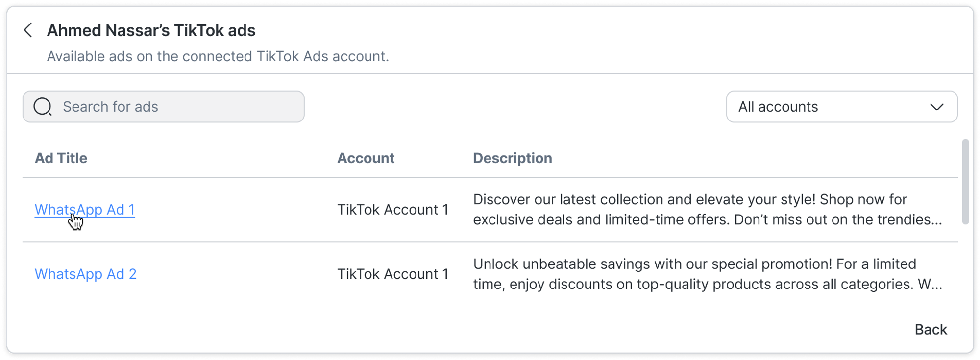Image resolution: width=980 pixels, height=360 pixels.
Task: Open the 'All accounts' filter dropdown
Action: point(833,107)
